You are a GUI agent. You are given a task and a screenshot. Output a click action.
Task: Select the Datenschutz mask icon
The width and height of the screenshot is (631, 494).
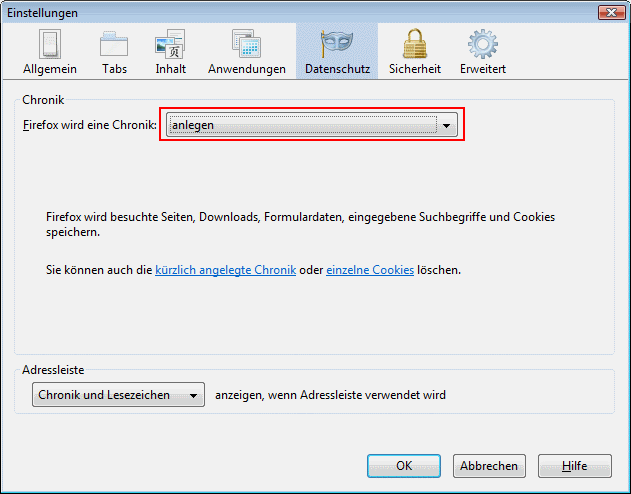[x=337, y=45]
